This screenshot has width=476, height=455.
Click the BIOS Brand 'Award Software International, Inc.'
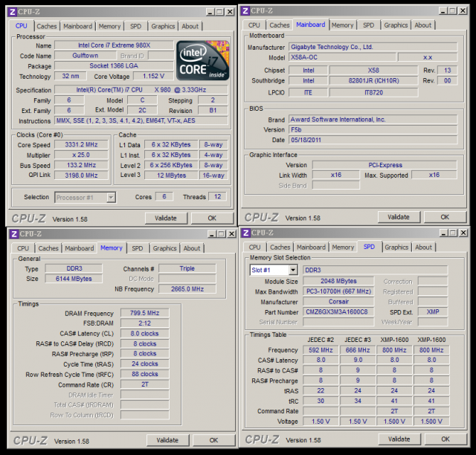[373, 120]
